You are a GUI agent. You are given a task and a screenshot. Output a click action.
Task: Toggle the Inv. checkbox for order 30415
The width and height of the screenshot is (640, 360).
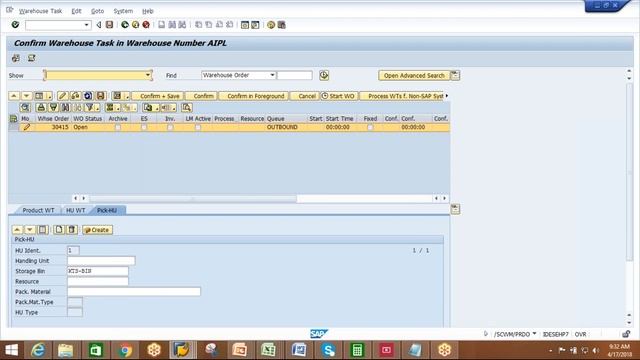[x=170, y=127]
